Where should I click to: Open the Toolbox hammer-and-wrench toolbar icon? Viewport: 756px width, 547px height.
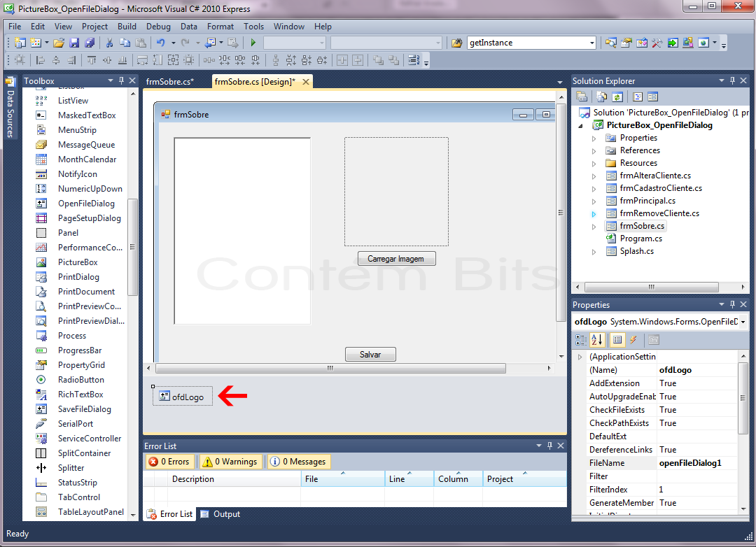point(657,43)
